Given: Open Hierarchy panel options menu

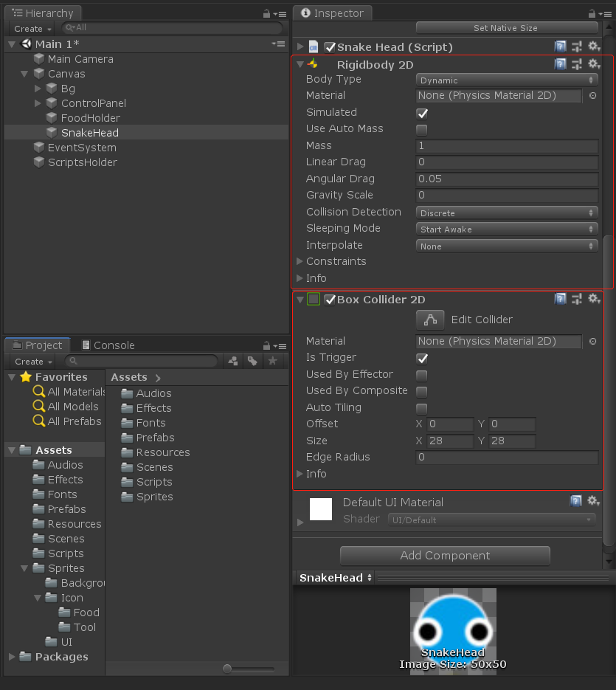Looking at the screenshot, I should pyautogui.click(x=280, y=14).
